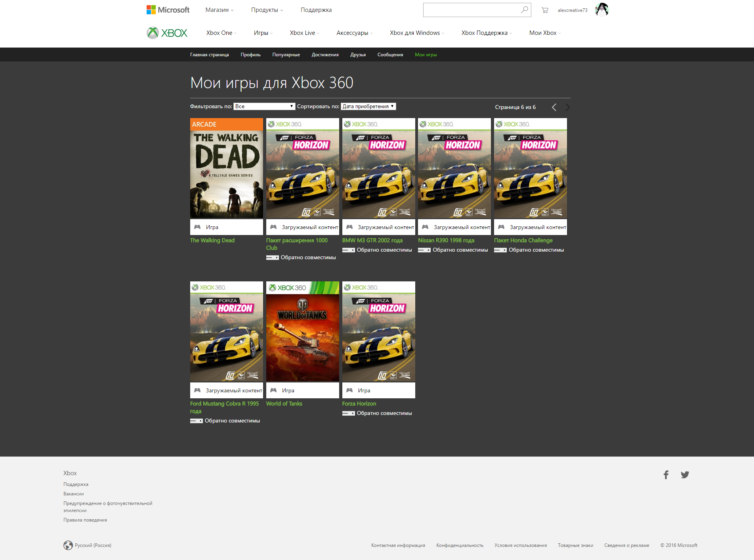Expand the Xbox One menu

(221, 33)
